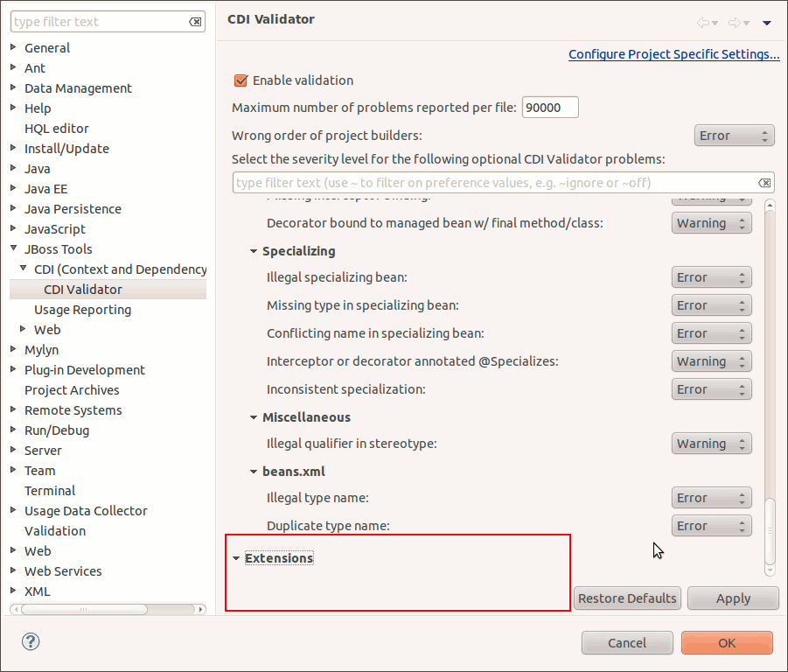The height and width of the screenshot is (672, 788).
Task: Click the back navigation arrow
Action: 703,23
